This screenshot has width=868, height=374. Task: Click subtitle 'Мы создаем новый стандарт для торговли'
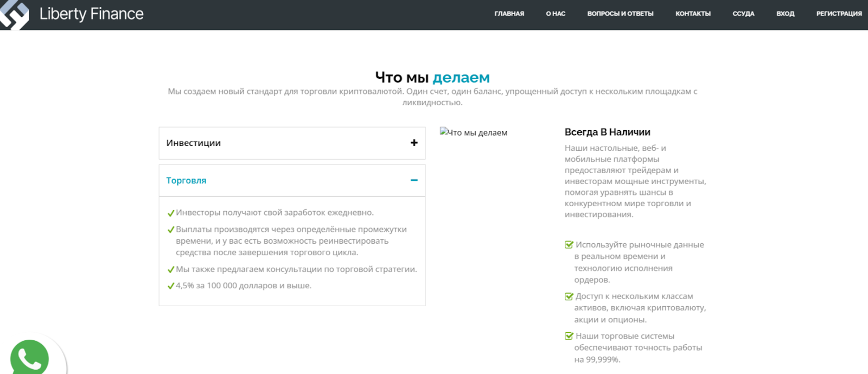pyautogui.click(x=432, y=97)
